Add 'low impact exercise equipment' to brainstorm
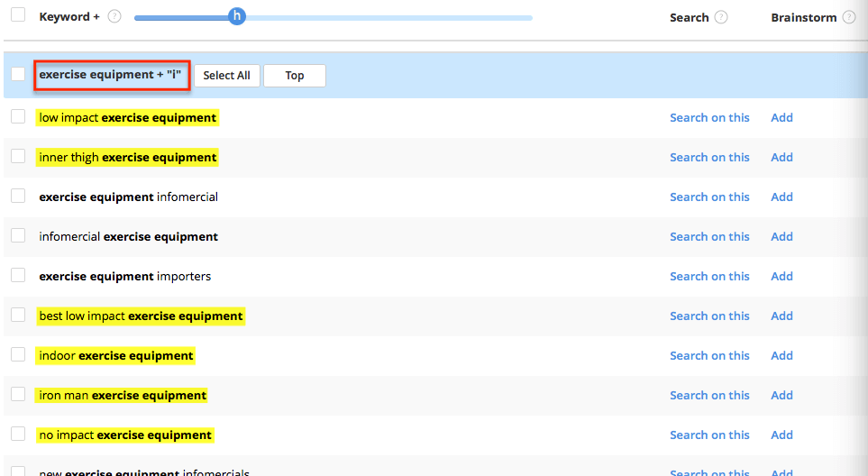The image size is (868, 476). (781, 117)
